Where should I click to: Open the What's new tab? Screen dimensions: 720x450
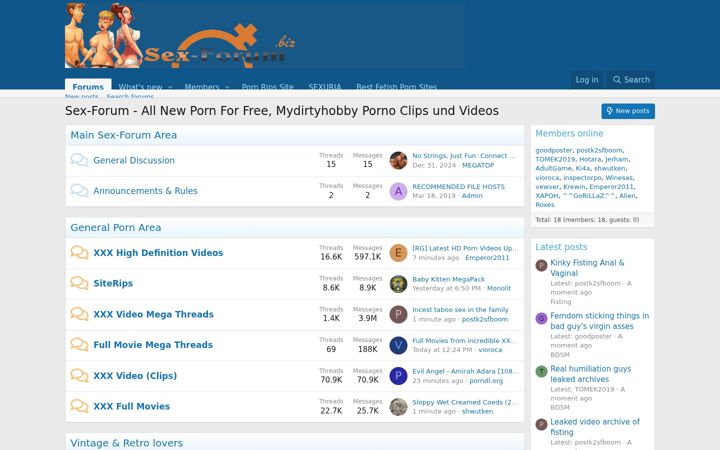click(140, 87)
